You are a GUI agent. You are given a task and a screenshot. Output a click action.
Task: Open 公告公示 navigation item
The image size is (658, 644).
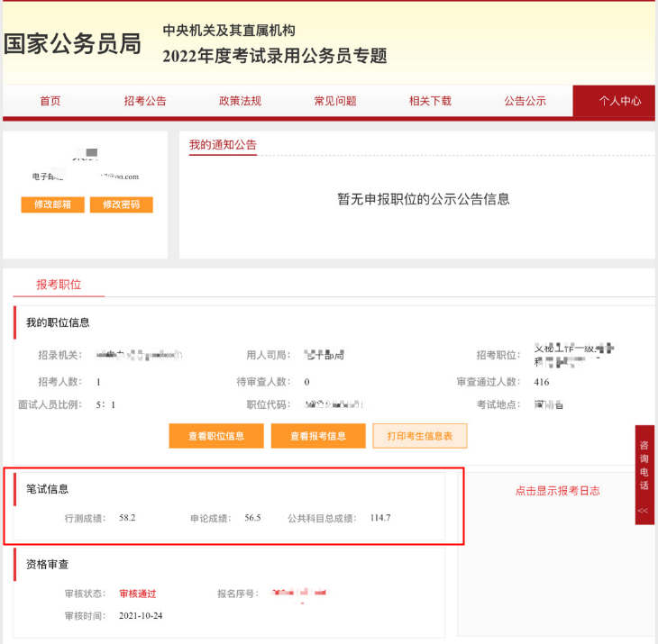coord(525,101)
